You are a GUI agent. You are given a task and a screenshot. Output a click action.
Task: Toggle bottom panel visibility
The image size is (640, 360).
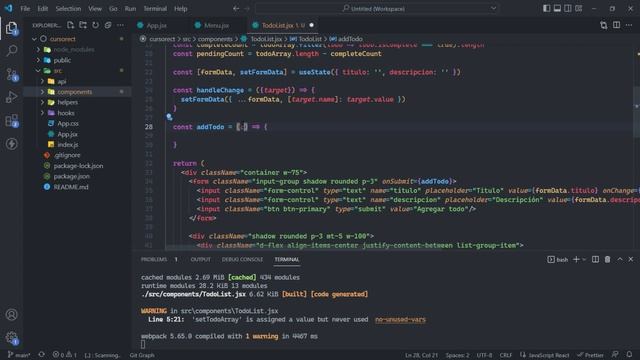(x=557, y=8)
